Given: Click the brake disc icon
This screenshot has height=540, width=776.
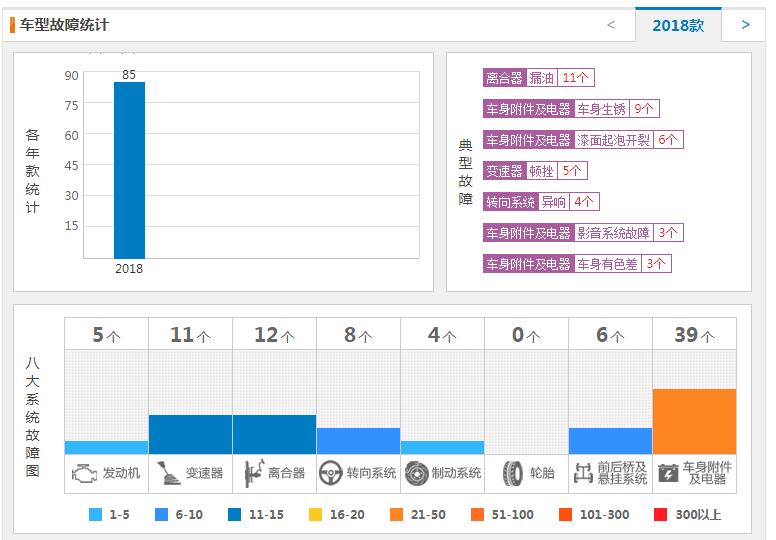Looking at the screenshot, I should click(416, 473).
